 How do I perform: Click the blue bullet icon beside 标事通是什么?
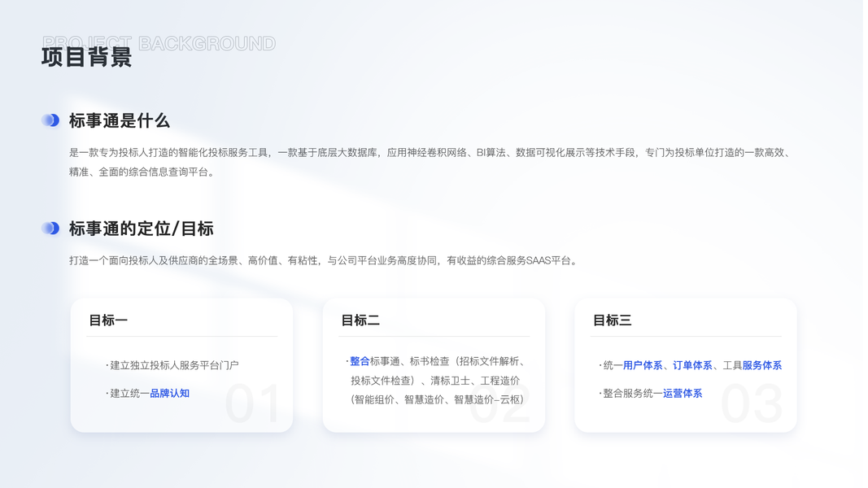[x=50, y=120]
